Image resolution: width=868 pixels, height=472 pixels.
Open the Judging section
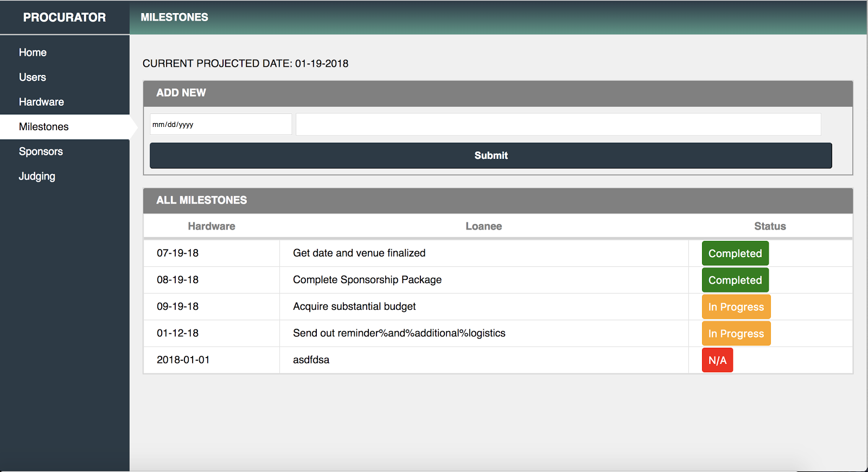[x=37, y=176]
